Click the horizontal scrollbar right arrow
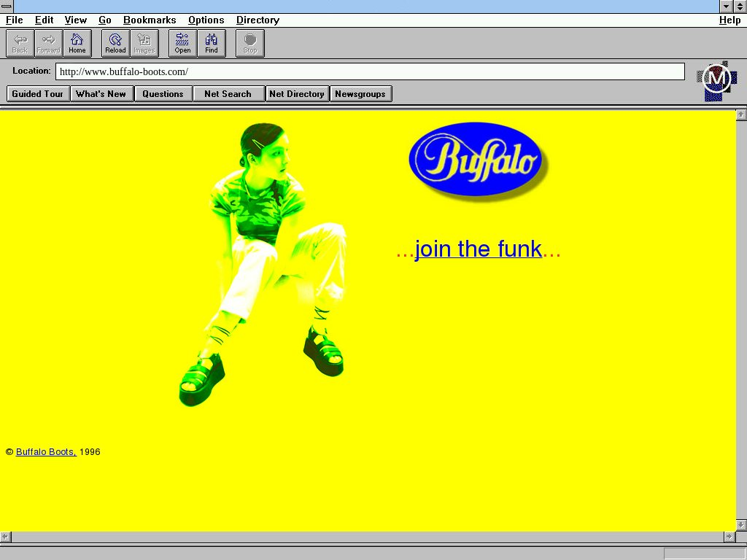This screenshot has height=560, width=747. (x=729, y=537)
